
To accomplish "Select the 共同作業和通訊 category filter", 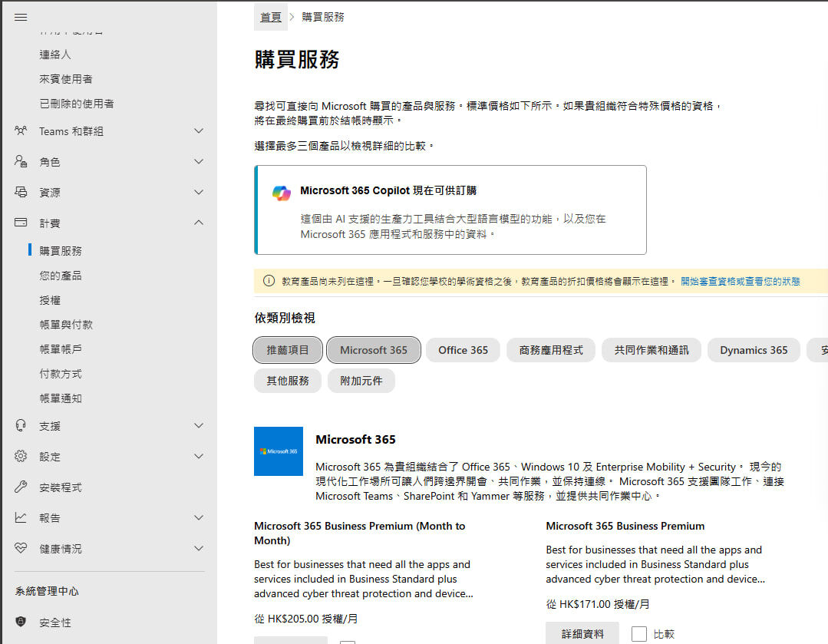I will pyautogui.click(x=651, y=350).
